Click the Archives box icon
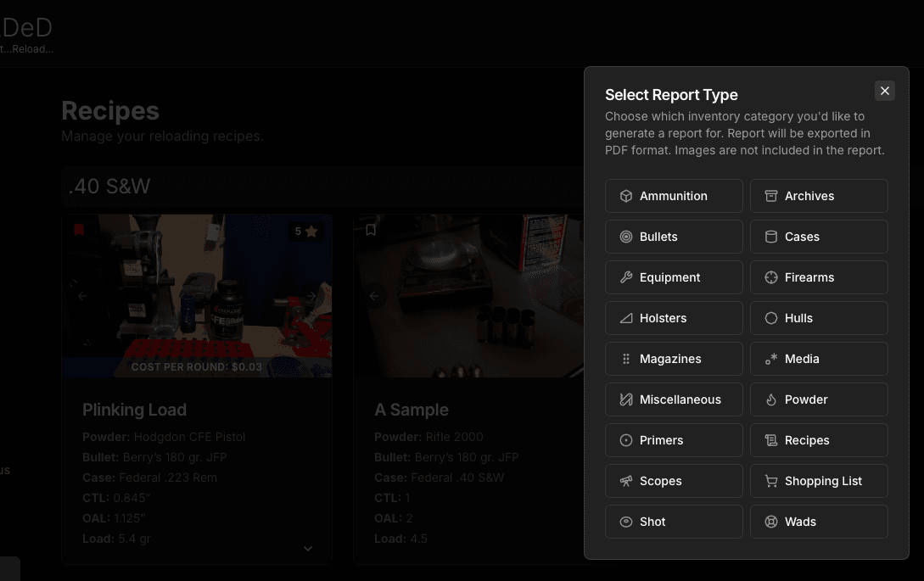 click(x=770, y=196)
